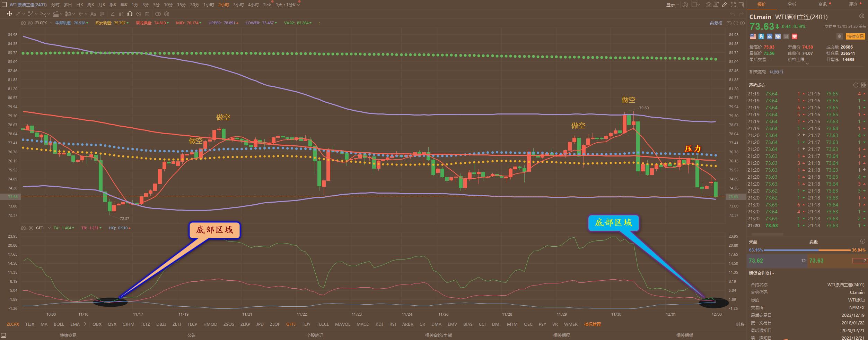Viewport: 868px width, 340px height.
Task: Switch to the 评论 comments tab
Action: (x=853, y=5)
